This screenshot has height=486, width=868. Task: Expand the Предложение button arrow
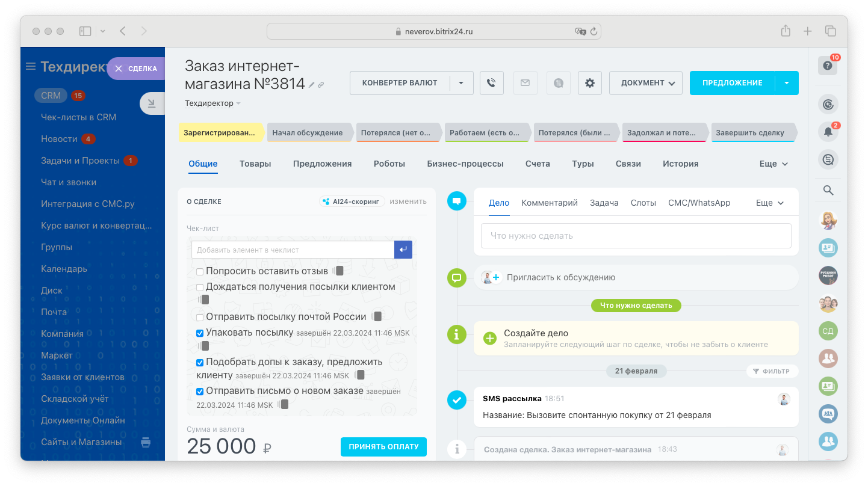787,83
